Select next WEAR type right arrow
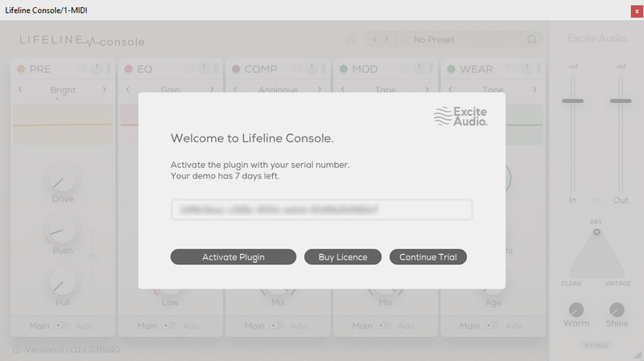The height and width of the screenshot is (361, 644). (x=535, y=89)
